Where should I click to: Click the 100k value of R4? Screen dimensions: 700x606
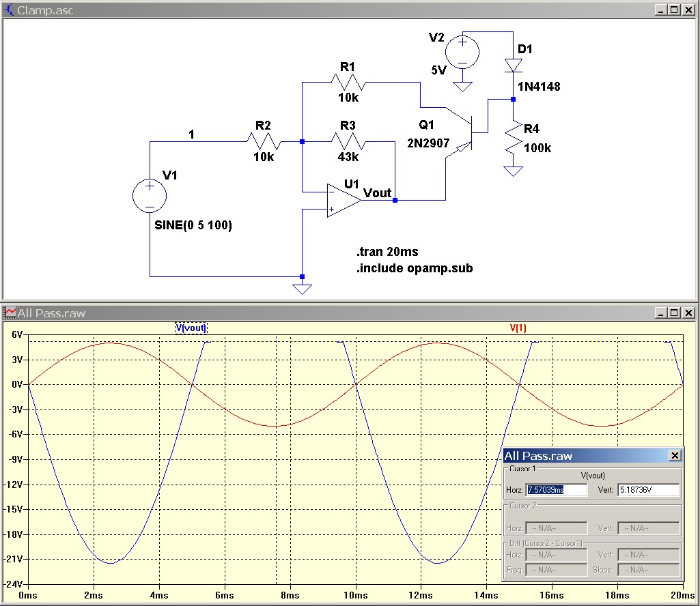tap(537, 148)
